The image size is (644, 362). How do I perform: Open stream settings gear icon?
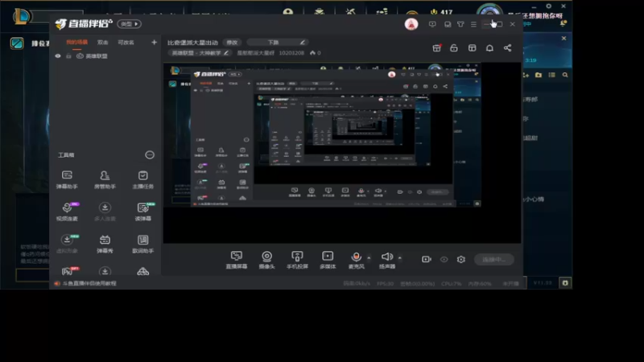[460, 259]
